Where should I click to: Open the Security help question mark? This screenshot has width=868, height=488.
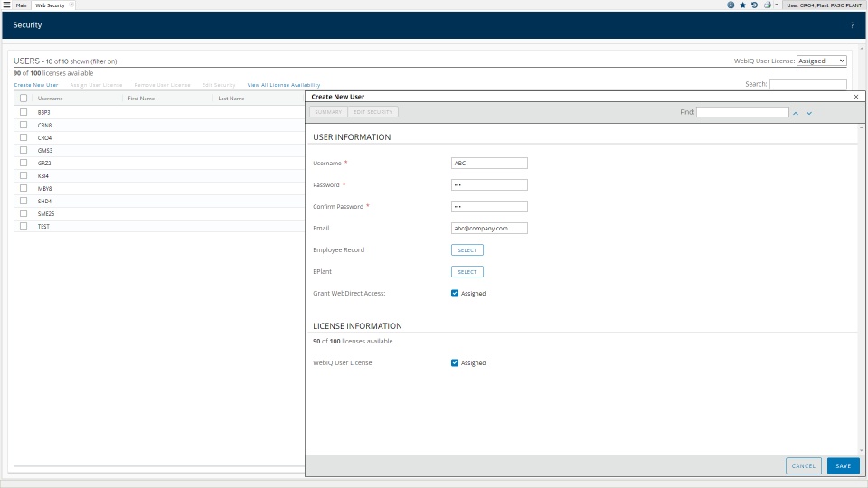[x=852, y=25]
